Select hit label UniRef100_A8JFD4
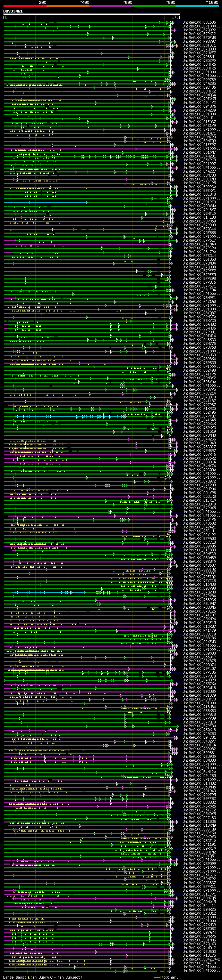 tap(199, 290)
